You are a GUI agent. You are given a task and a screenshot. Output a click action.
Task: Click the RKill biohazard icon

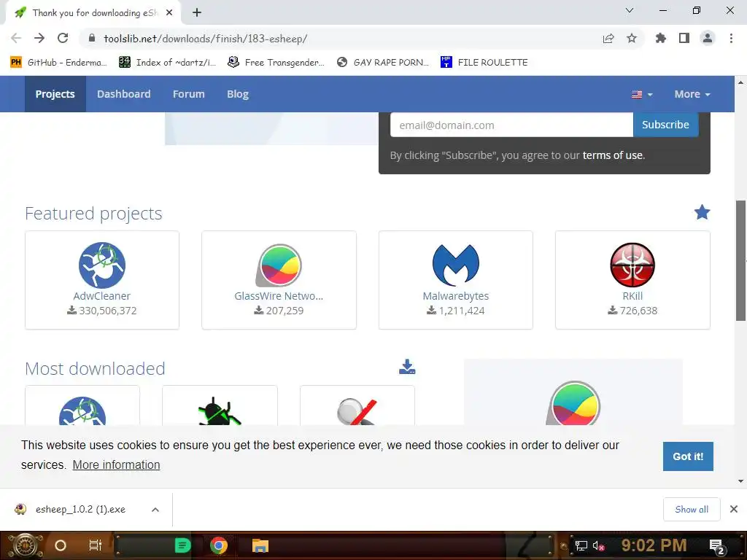[x=632, y=265]
